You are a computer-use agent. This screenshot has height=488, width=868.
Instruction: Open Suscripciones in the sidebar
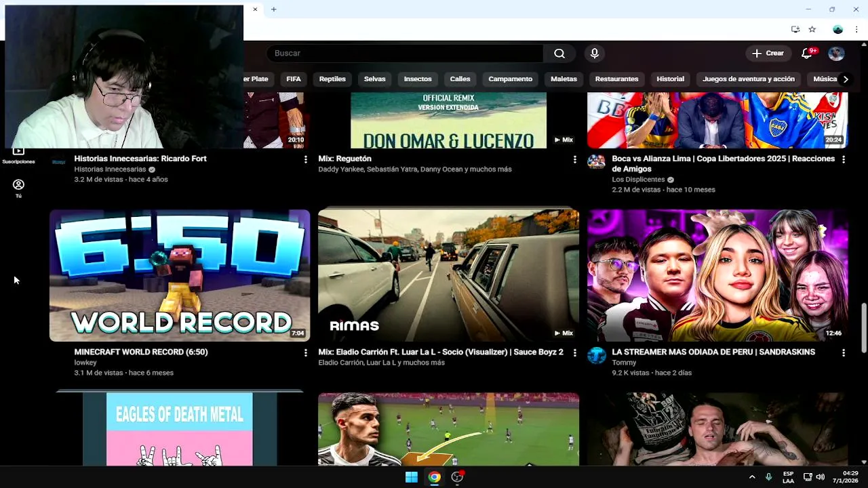[x=18, y=155]
